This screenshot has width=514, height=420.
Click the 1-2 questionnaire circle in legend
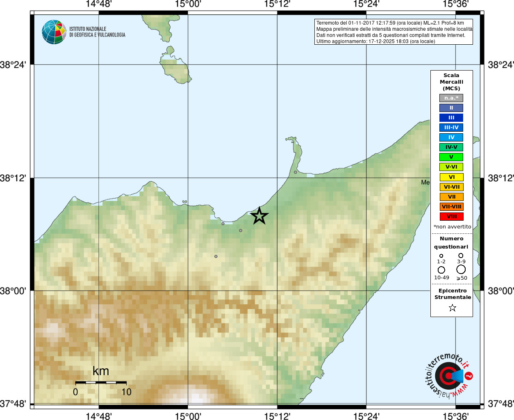click(441, 256)
